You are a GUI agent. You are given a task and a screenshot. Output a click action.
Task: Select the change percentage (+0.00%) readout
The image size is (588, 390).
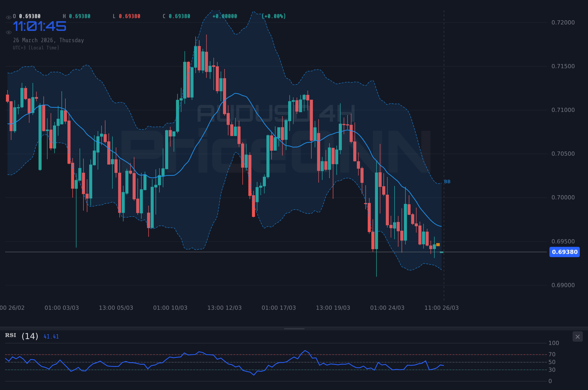click(x=273, y=16)
